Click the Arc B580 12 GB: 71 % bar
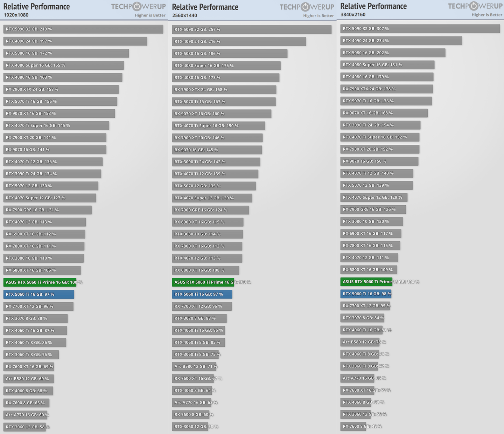The width and height of the screenshot is (504, 434). [194, 366]
